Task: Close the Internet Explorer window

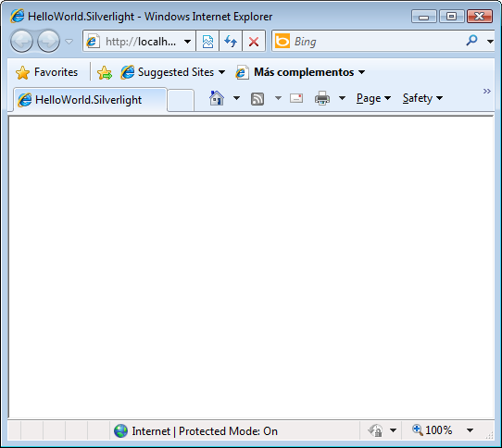Action: [x=480, y=17]
